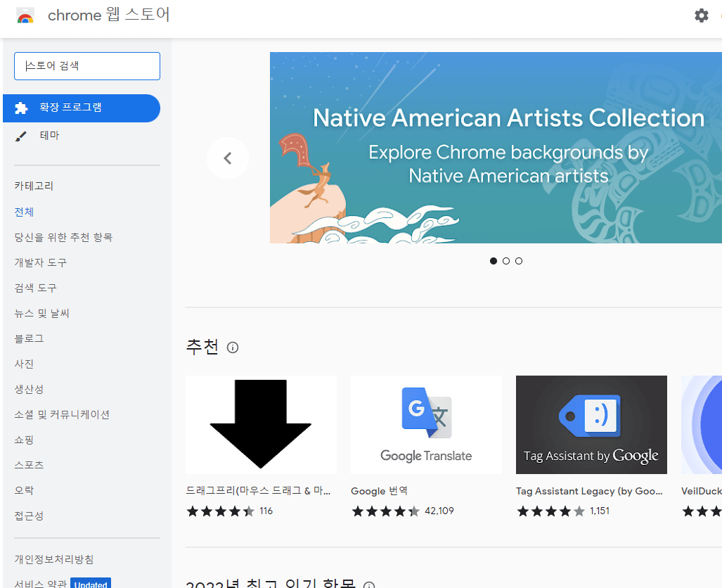
Task: Click the Tag Assistant Legacy title
Action: (589, 491)
